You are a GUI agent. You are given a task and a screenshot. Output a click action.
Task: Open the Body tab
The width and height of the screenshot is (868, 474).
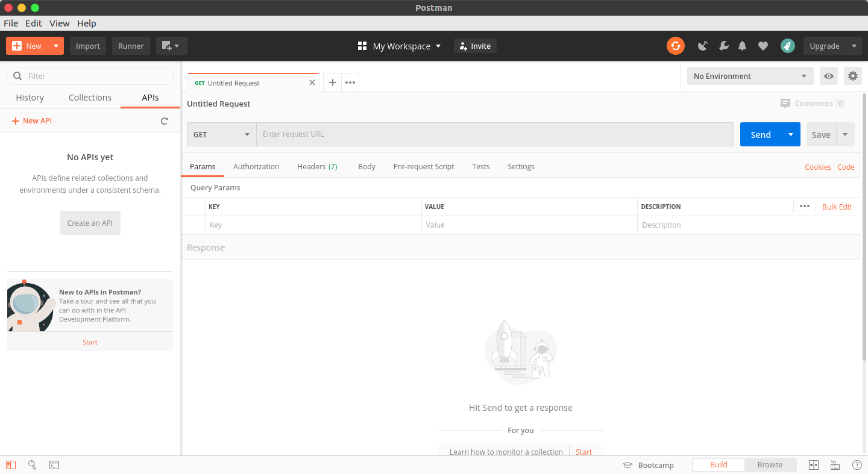tap(366, 166)
